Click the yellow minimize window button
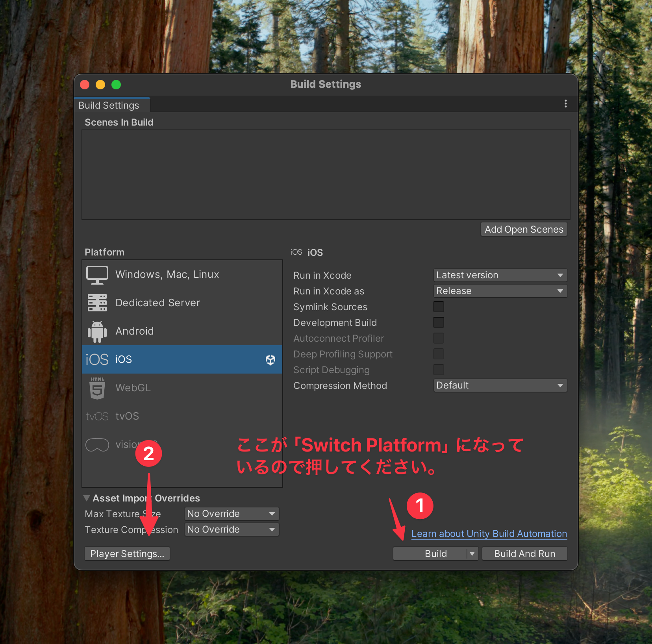The width and height of the screenshot is (652, 644). tap(100, 85)
